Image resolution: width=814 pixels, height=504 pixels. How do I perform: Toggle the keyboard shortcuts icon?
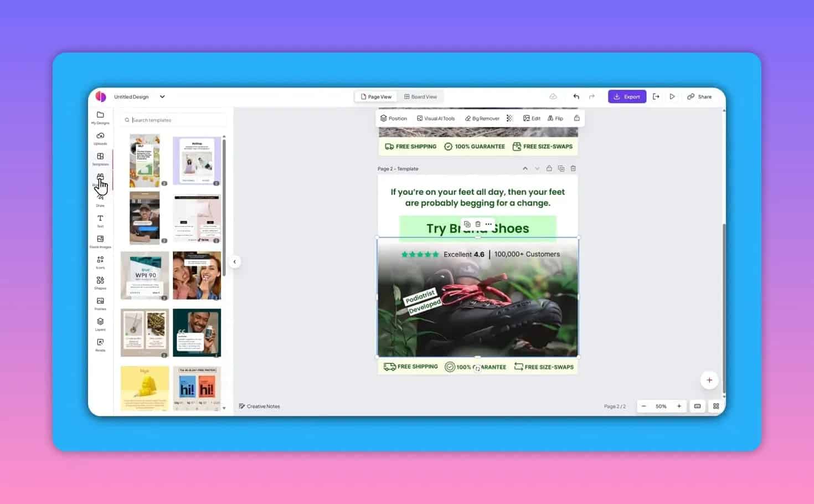click(x=697, y=406)
